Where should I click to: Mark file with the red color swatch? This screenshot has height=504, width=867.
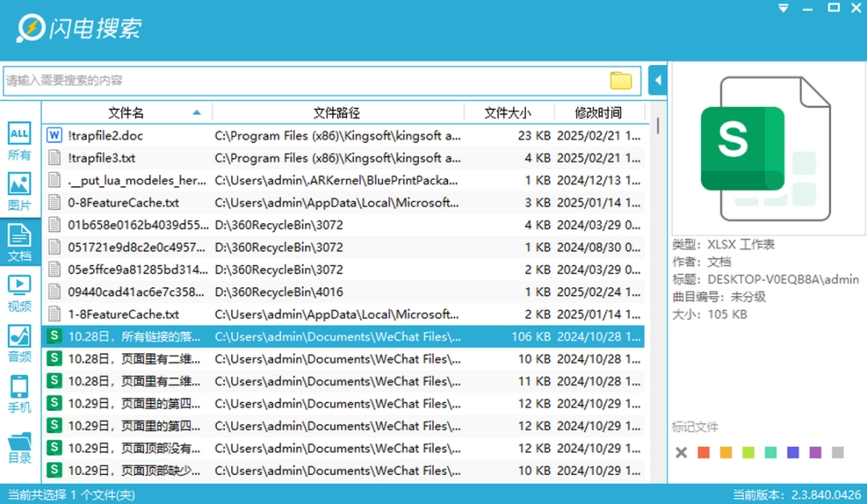[x=703, y=453]
